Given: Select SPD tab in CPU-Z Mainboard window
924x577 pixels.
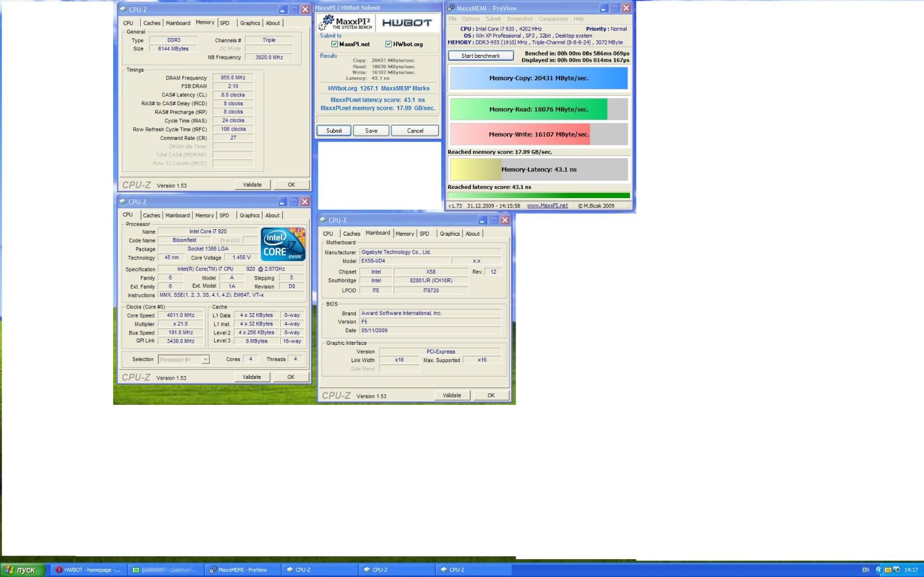Looking at the screenshot, I should point(424,234).
